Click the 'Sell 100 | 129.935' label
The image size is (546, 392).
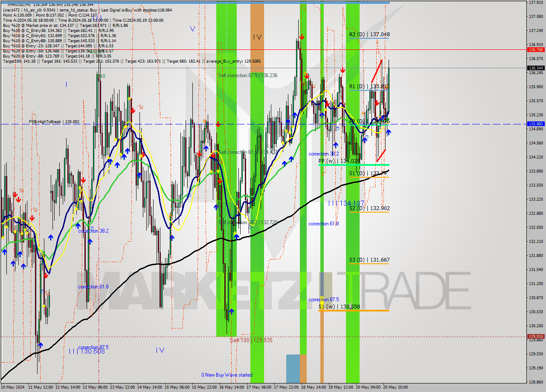point(251,340)
